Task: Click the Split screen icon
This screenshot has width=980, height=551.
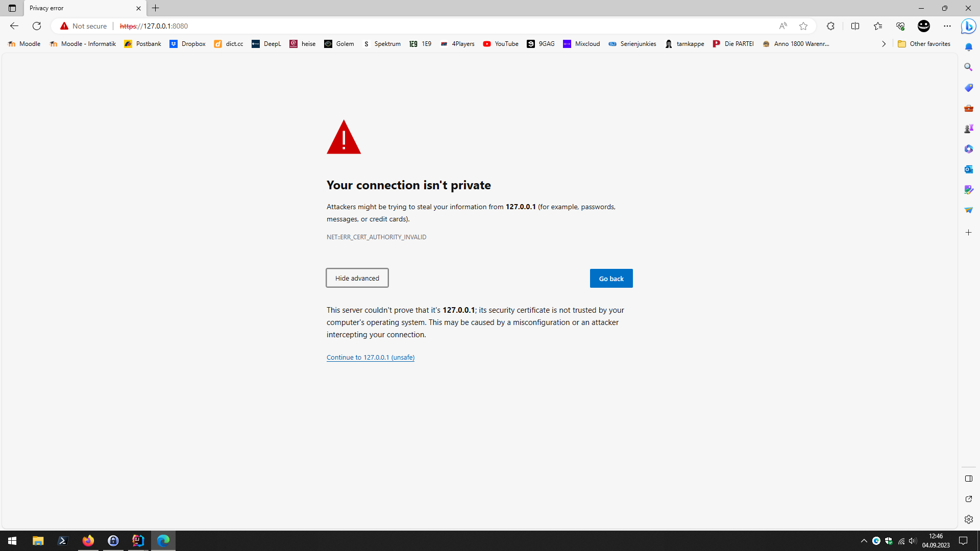Action: tap(855, 26)
